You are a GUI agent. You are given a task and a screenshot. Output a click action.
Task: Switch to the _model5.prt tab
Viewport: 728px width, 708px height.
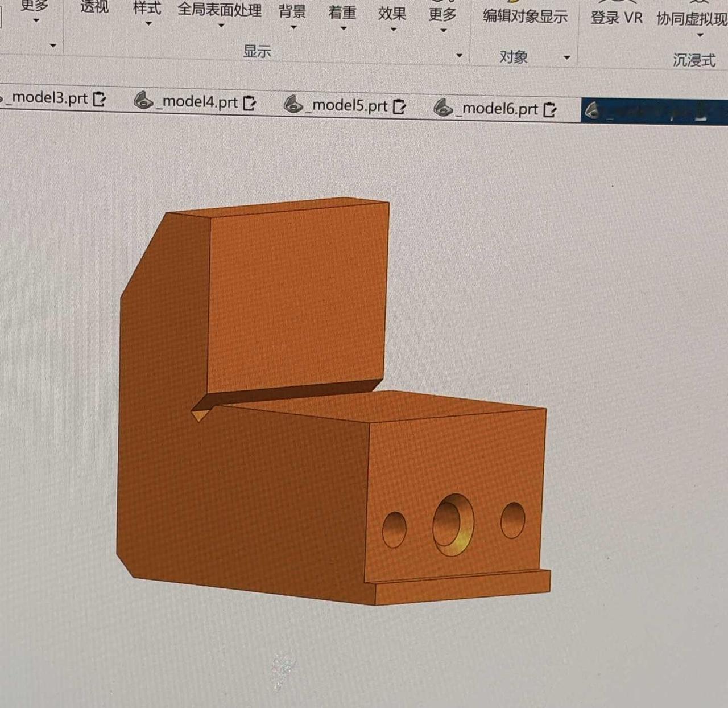coord(345,105)
